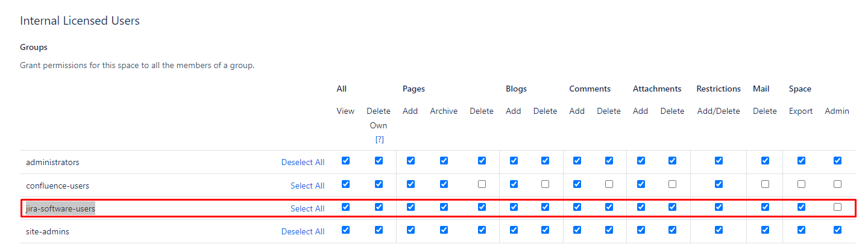Enable Attachments Delete for confluence-users
The image size is (868, 250).
pyautogui.click(x=672, y=184)
